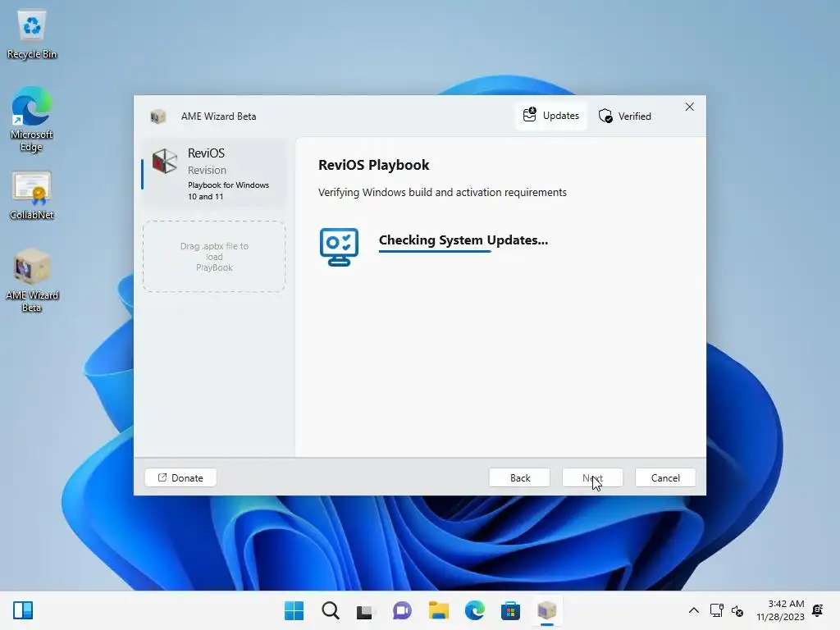Open the CollabNet desktop icon
840x630 pixels.
pos(32,195)
